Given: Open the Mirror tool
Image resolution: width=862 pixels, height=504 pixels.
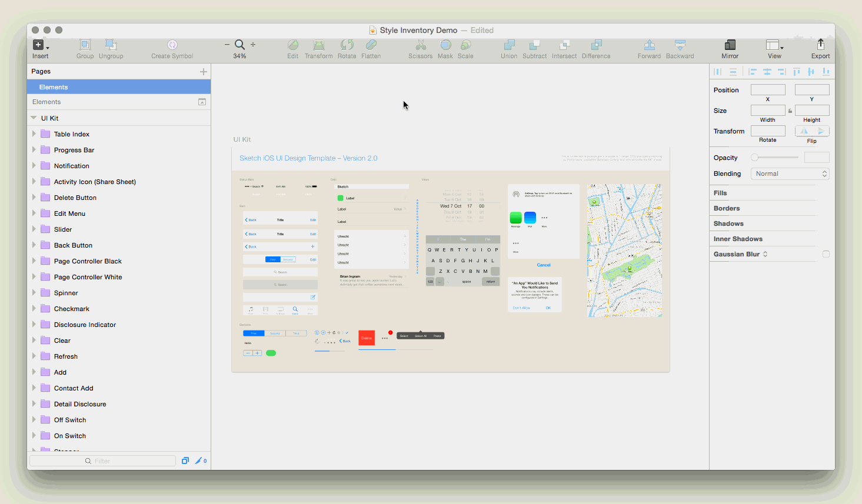Looking at the screenshot, I should pos(730,45).
